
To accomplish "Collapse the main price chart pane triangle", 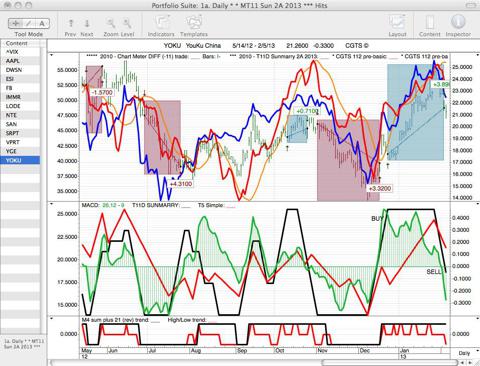I will 51,55.
